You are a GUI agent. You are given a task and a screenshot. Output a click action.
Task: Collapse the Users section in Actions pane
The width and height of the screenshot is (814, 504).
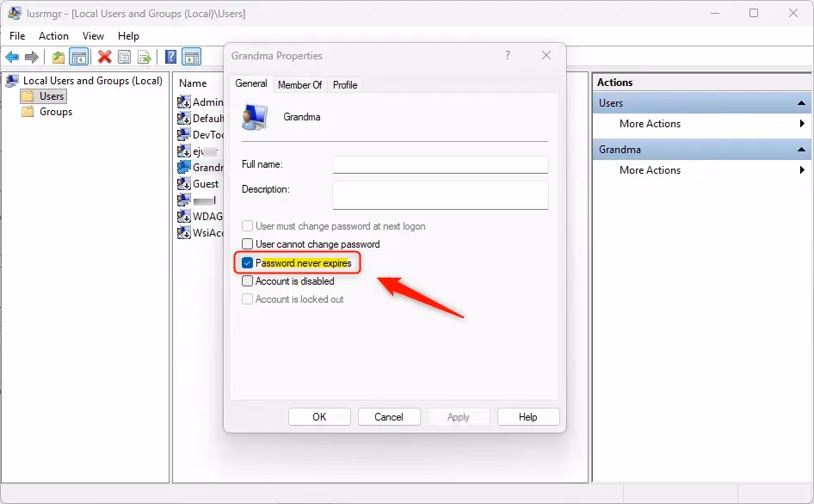pyautogui.click(x=802, y=103)
